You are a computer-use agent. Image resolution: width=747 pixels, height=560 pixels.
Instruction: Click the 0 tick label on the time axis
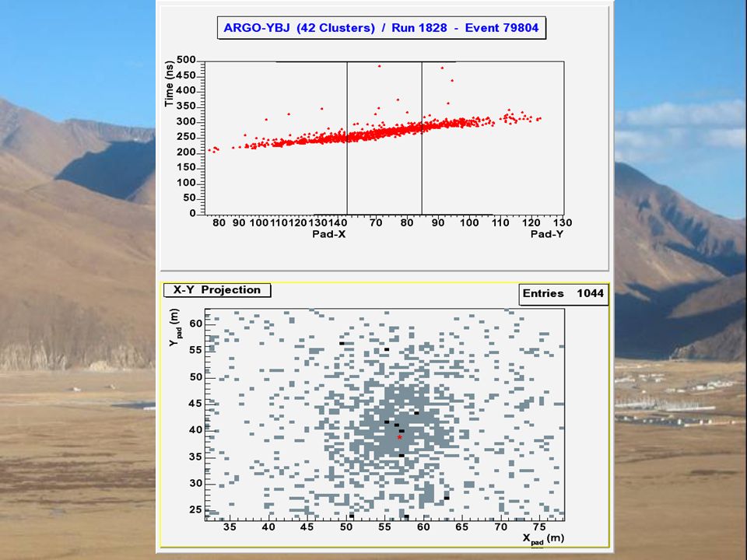pyautogui.click(x=192, y=213)
